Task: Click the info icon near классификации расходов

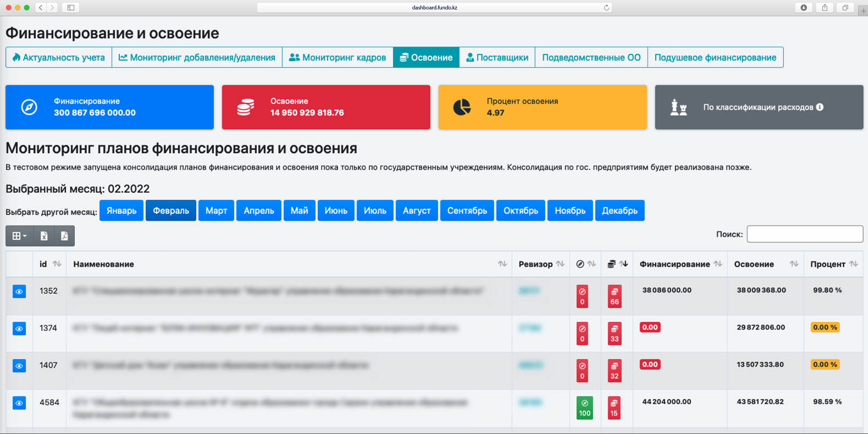Action: point(820,107)
